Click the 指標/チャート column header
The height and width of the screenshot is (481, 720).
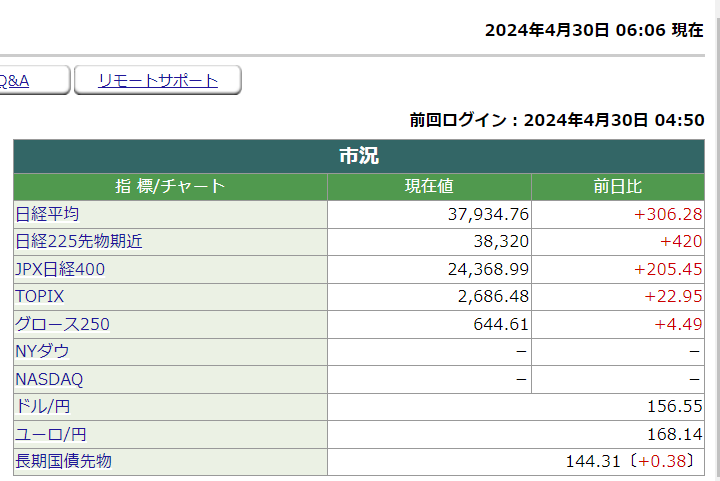pos(170,187)
